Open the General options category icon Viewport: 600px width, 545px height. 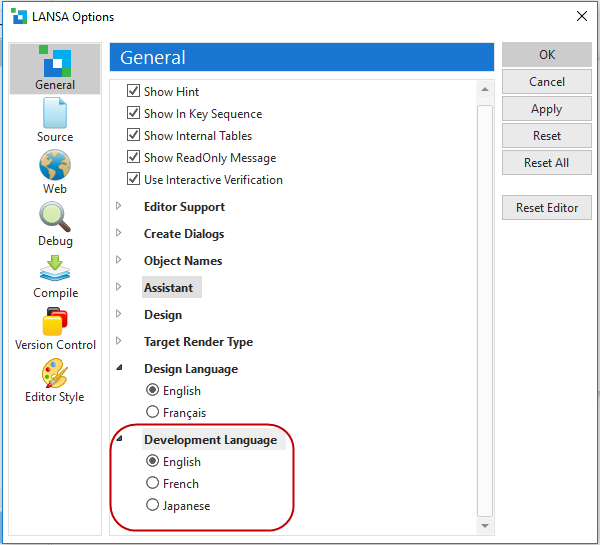55,63
